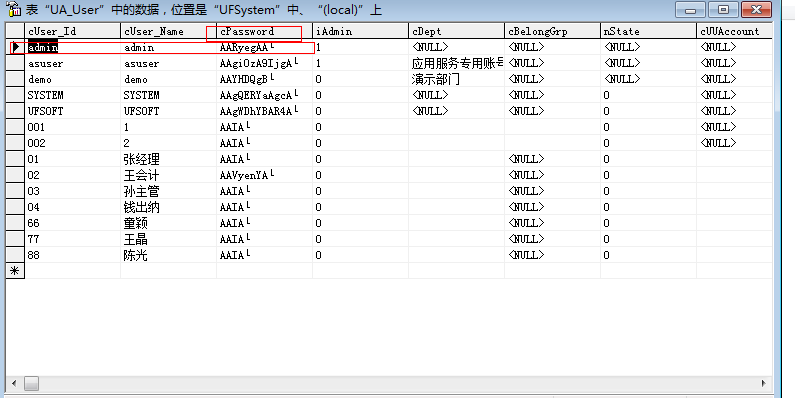Close the UA_User table window

tap(756, 9)
